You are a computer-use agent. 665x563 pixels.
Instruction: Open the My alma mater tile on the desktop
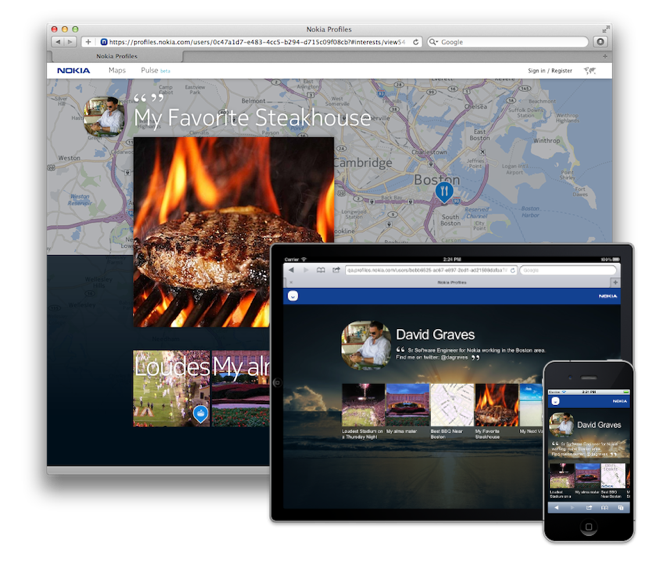click(x=240, y=388)
